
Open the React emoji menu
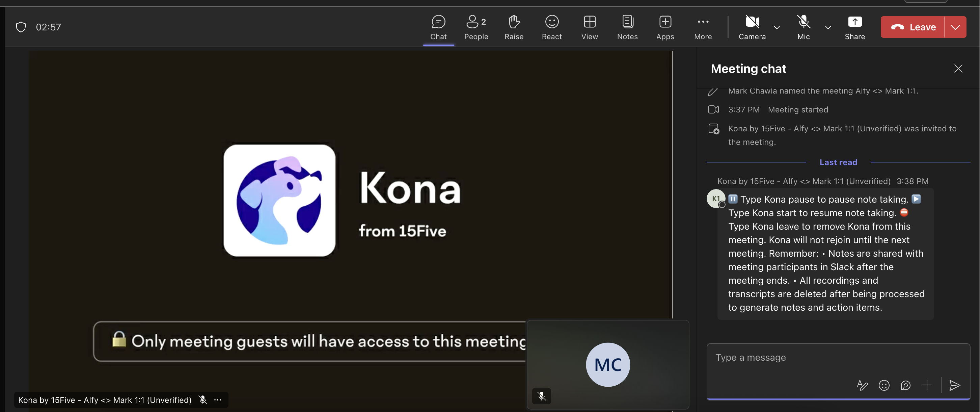(552, 27)
